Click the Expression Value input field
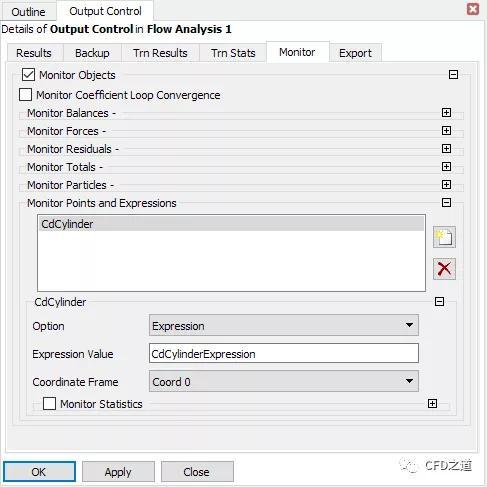 [x=284, y=353]
